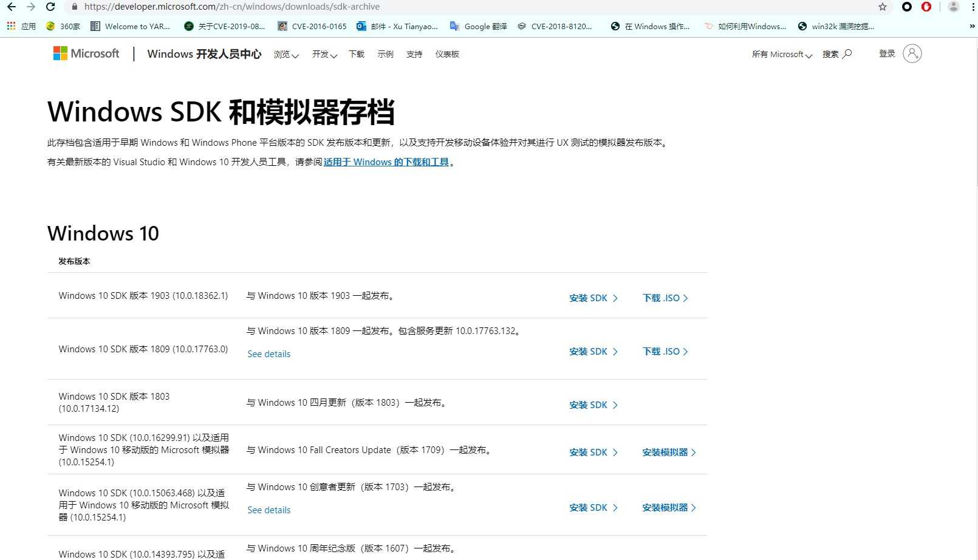Click 安装 SDK for version 1709

(x=593, y=452)
